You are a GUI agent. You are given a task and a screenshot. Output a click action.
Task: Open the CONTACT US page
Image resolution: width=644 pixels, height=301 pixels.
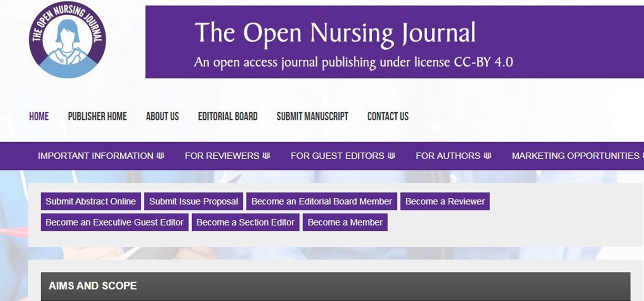[388, 117]
